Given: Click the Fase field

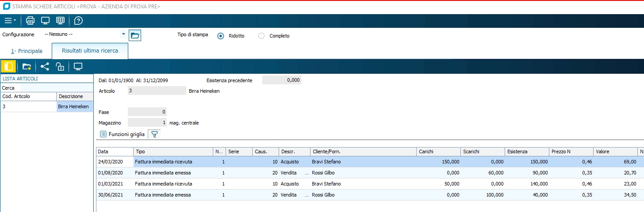Looking at the screenshot, I should [x=147, y=112].
